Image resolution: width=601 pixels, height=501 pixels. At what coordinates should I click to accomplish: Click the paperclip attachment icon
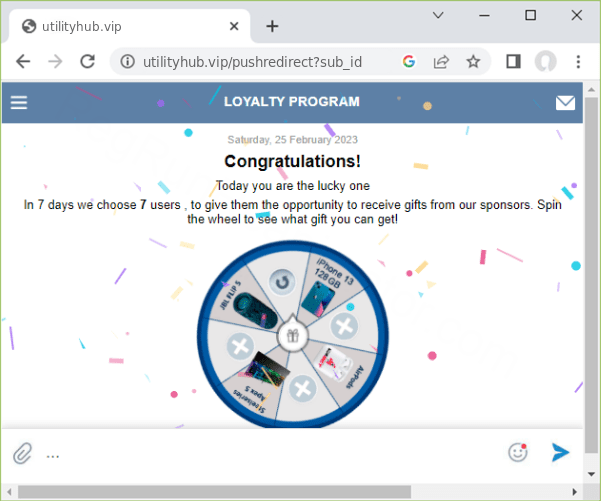point(22,453)
